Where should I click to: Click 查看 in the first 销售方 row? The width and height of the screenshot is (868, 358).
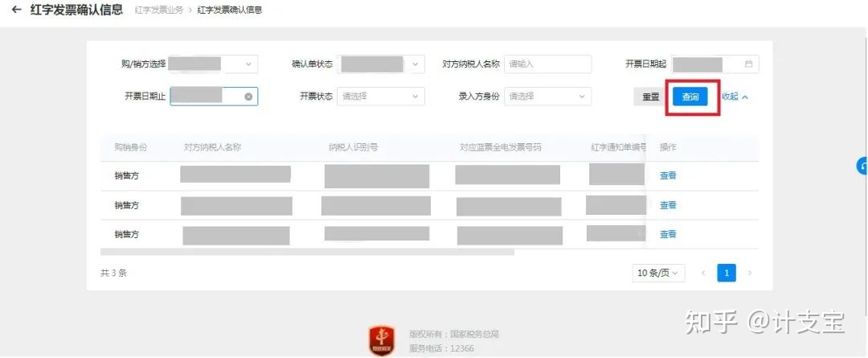coord(668,175)
